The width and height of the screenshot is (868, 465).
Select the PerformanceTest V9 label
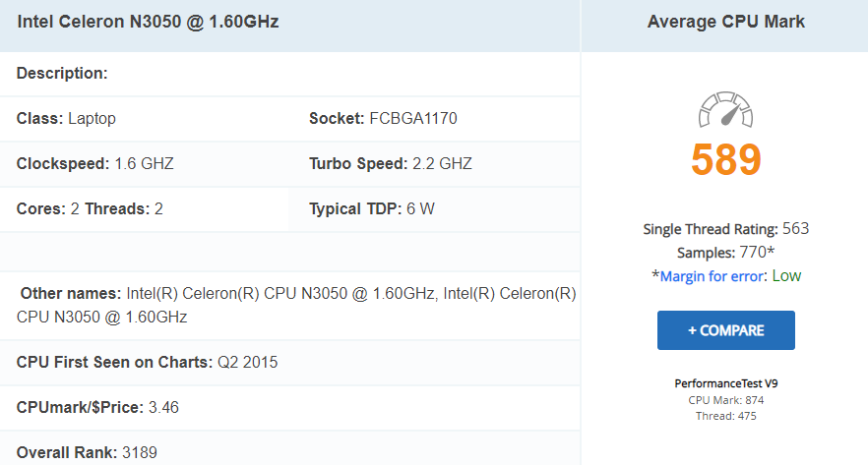(x=726, y=383)
